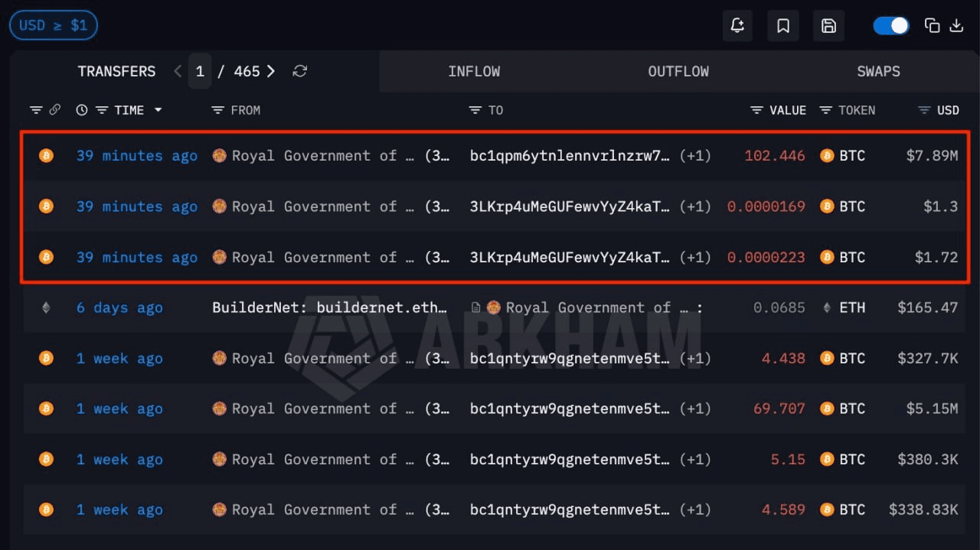980x550 pixels.
Task: Click the page number input field
Action: click(x=200, y=71)
